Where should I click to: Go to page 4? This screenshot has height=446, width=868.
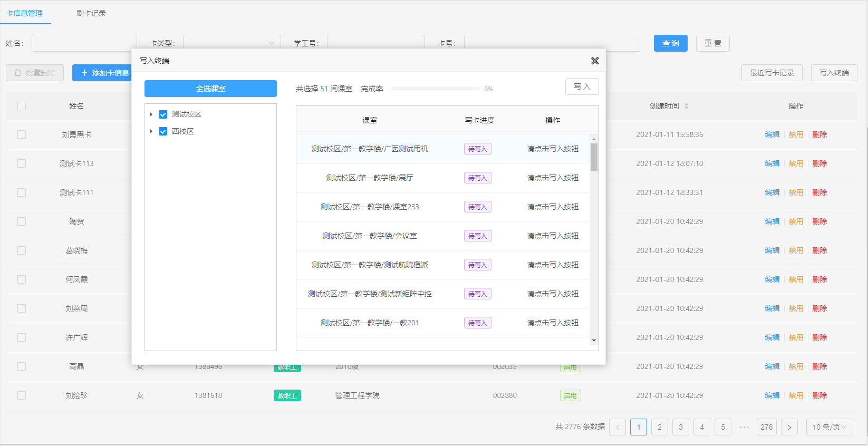(x=702, y=427)
